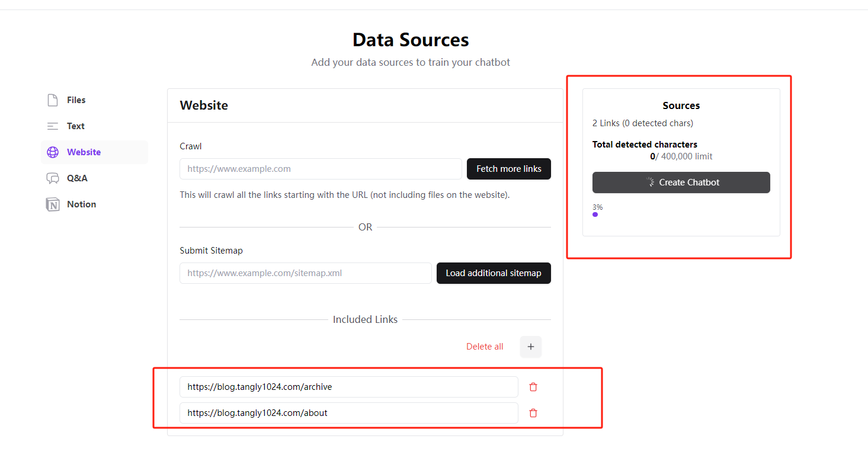Click the 'Submit Sitemap' label

click(212, 251)
